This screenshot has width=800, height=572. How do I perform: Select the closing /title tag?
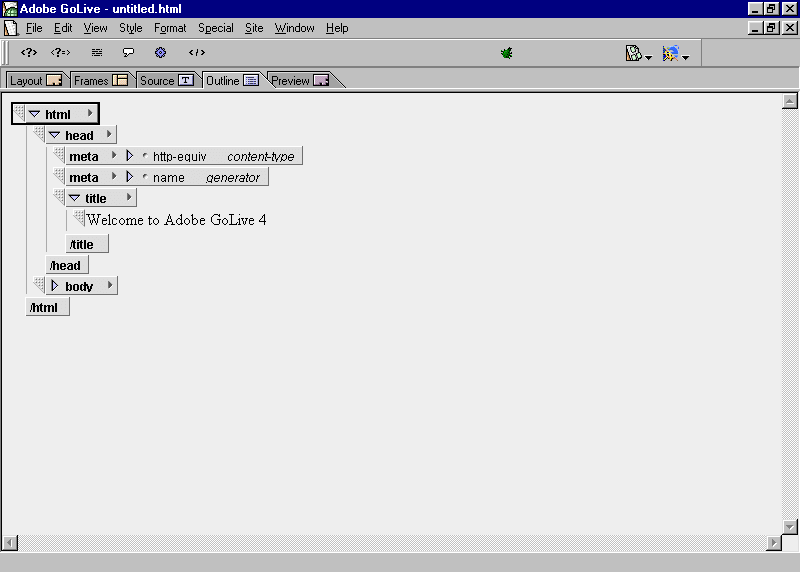(x=87, y=244)
